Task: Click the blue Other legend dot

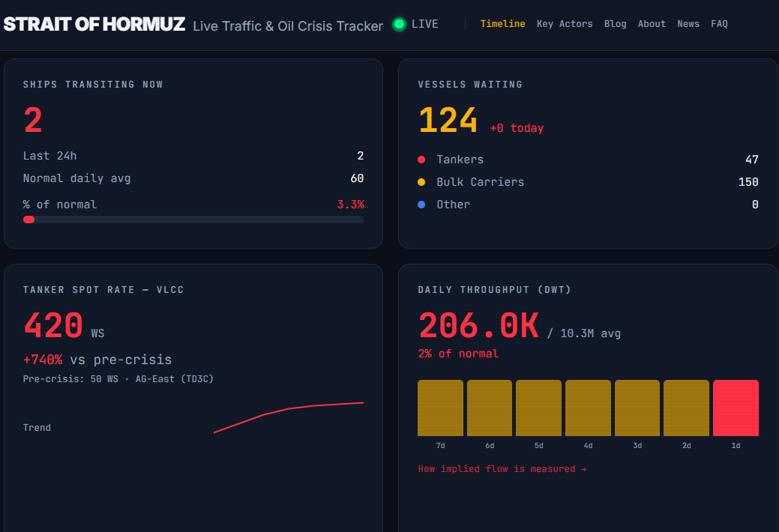Action: click(421, 204)
